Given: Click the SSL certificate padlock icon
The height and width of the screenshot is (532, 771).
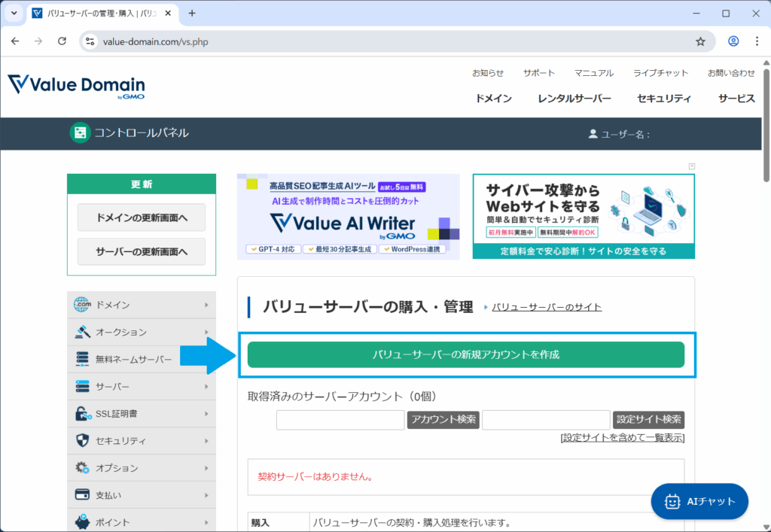Looking at the screenshot, I should 82,413.
